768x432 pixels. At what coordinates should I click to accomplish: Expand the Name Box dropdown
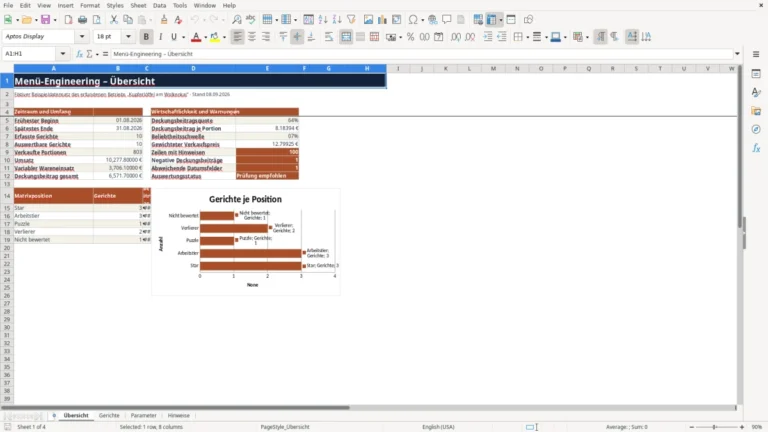click(63, 54)
